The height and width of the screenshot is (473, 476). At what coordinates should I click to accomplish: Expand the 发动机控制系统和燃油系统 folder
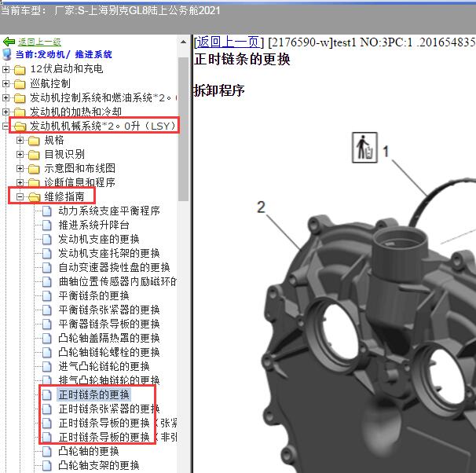[5, 97]
